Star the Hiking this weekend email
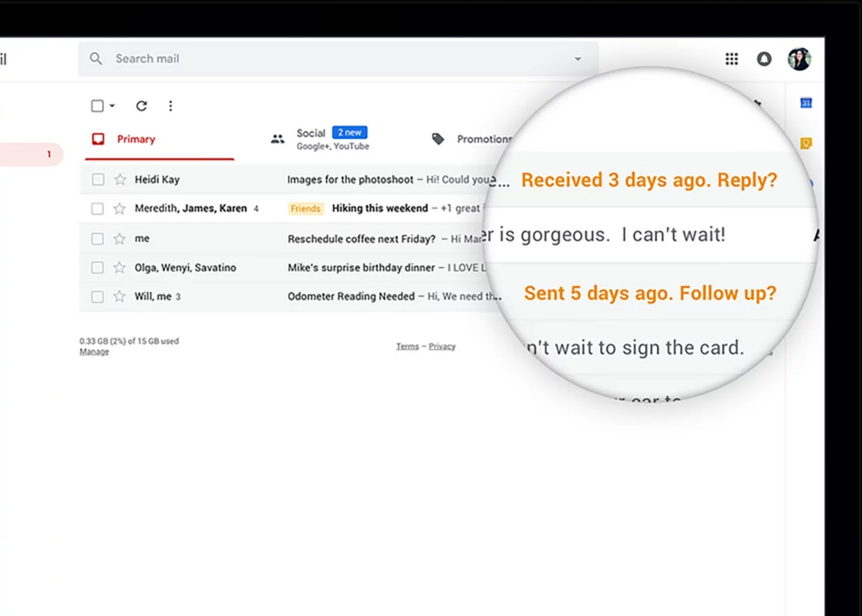Screen dimensions: 862x616 tap(119, 208)
